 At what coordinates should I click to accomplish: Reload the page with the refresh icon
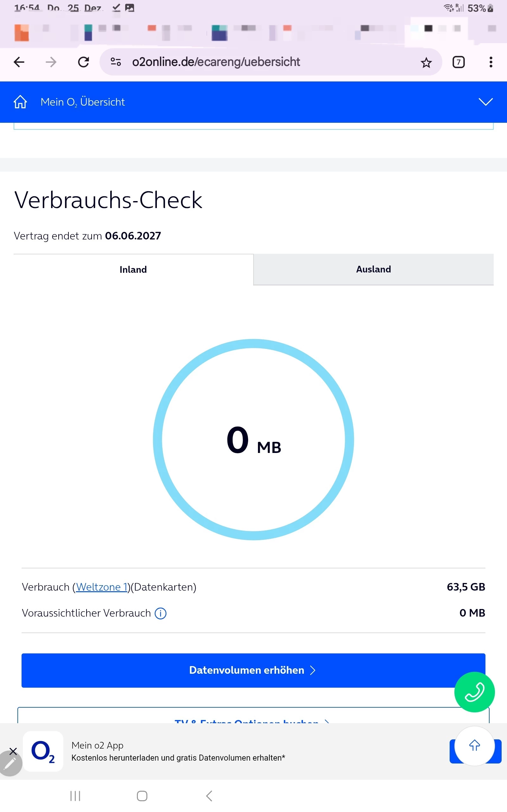coord(83,62)
